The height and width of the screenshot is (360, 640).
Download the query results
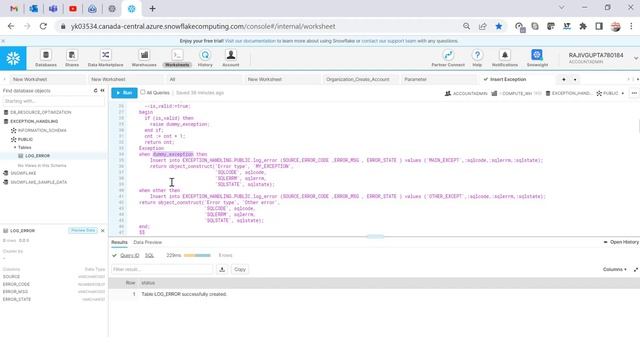pos(222,269)
